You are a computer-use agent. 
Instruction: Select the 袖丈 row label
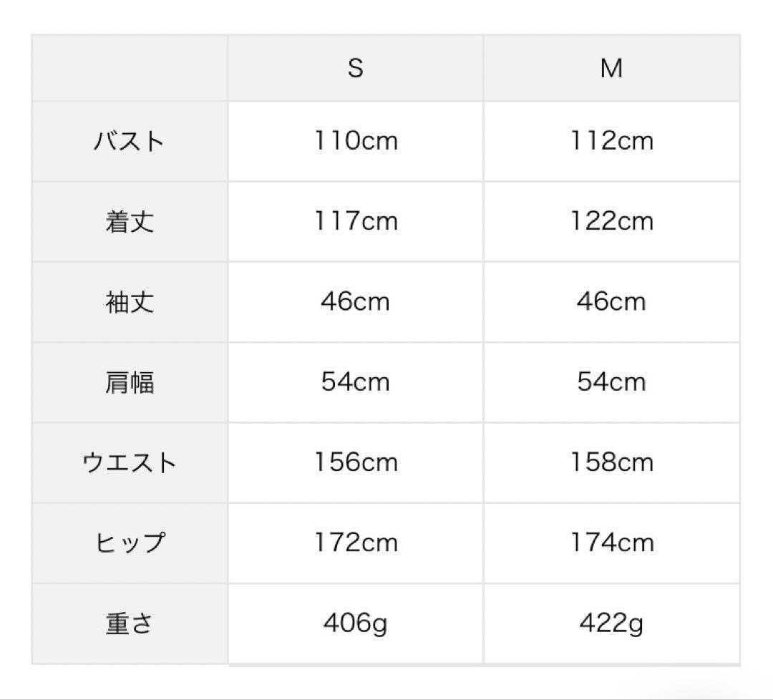(130, 301)
